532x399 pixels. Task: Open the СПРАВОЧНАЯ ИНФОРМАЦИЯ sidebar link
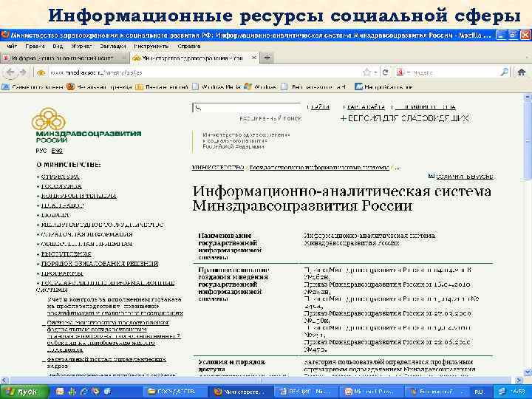coord(87,234)
